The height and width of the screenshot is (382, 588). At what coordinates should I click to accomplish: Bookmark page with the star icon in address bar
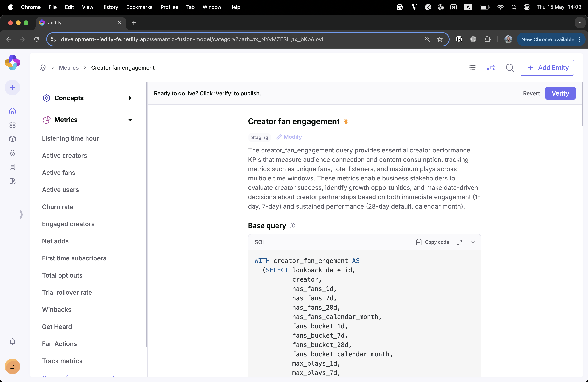coord(440,39)
